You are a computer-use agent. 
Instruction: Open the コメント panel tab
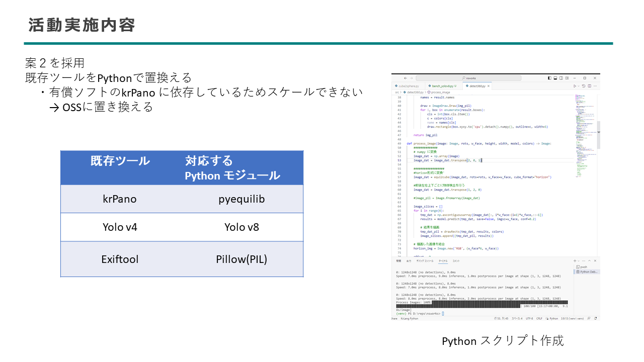pyautogui.click(x=456, y=261)
